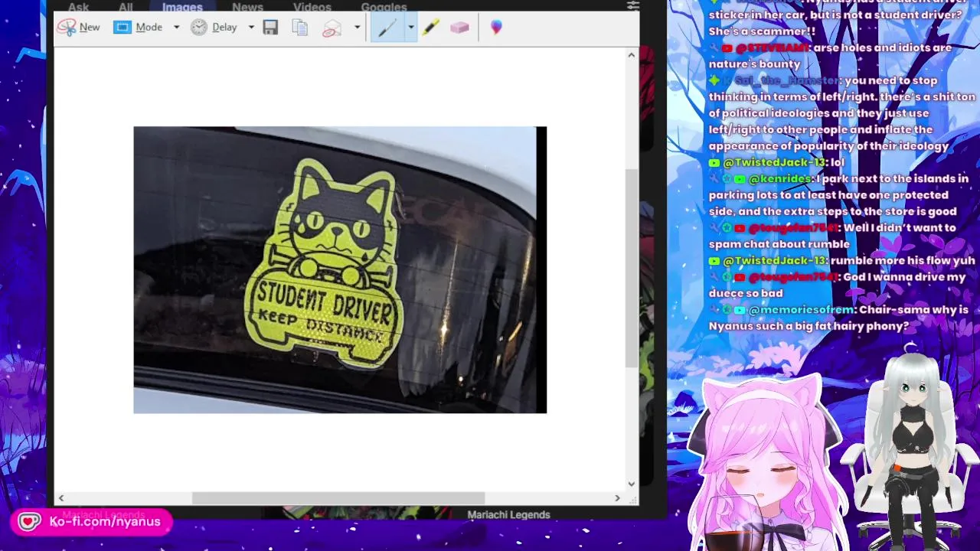
Task: Click the Ko-fi.com/nyanus link badge
Action: click(x=91, y=522)
